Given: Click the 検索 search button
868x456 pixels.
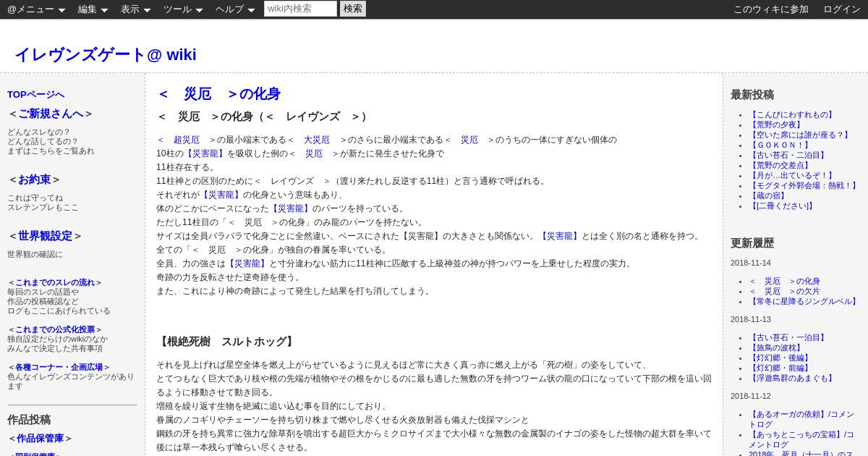Looking at the screenshot, I should coord(353,9).
